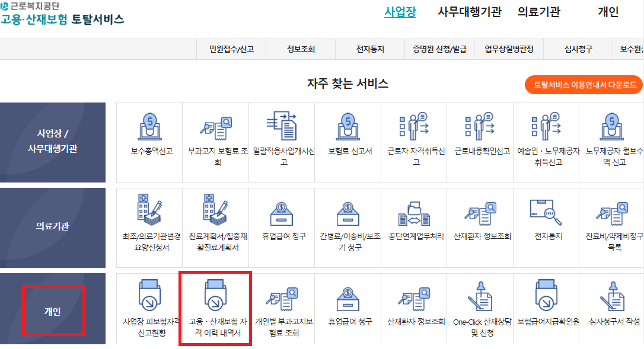
Task: Switch to the 사무대행기관 top tab
Action: tap(470, 12)
